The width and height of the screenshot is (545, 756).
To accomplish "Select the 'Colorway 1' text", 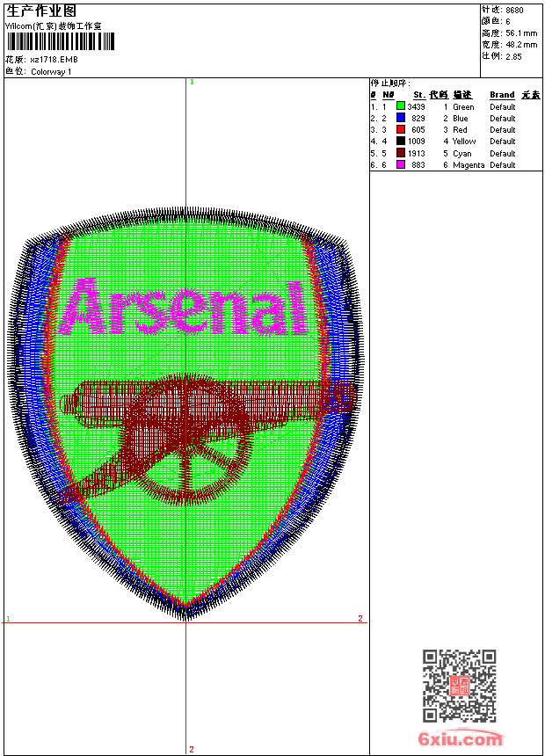I will [51, 72].
